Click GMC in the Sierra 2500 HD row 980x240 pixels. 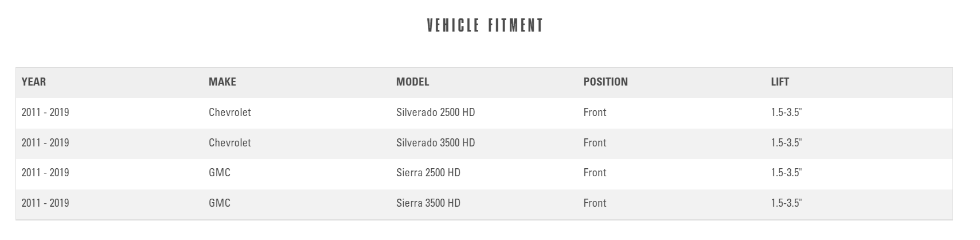coord(220,173)
